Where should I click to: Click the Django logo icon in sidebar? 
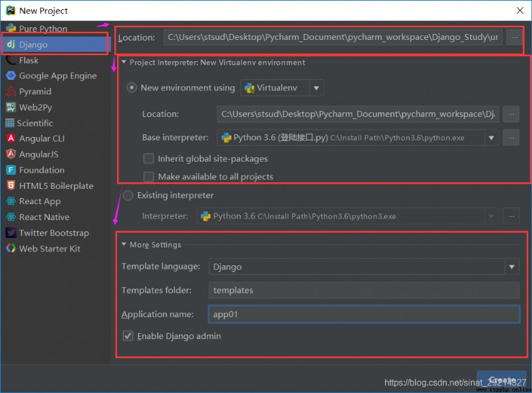tap(11, 45)
